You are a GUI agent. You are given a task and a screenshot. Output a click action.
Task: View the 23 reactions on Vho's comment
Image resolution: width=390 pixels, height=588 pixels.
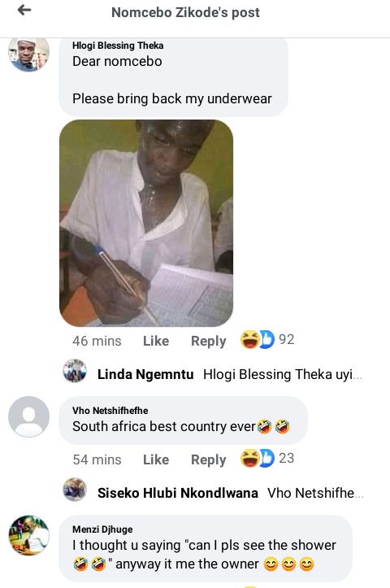point(267,458)
